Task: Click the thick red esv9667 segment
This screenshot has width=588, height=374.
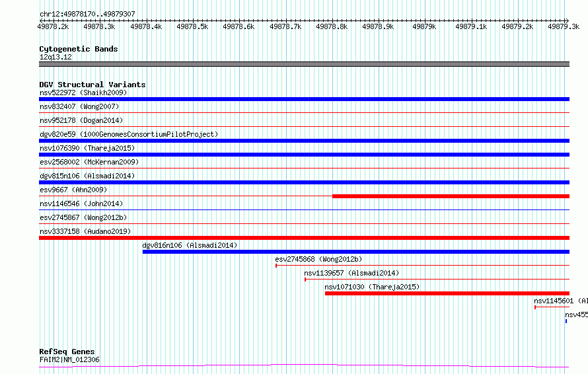Action: (x=451, y=196)
